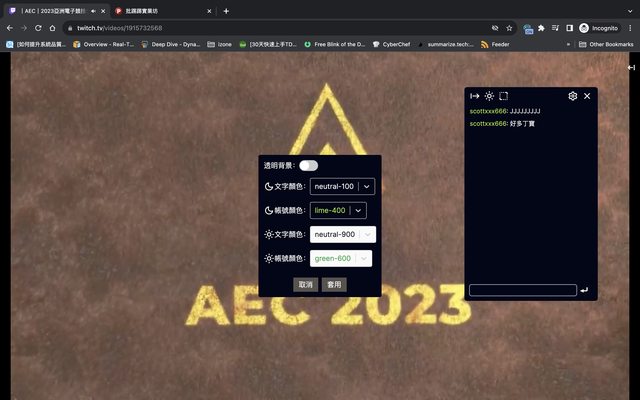The image size is (640, 400).
Task: Open the neutral-100 dark text color dropdown
Action: (x=342, y=186)
